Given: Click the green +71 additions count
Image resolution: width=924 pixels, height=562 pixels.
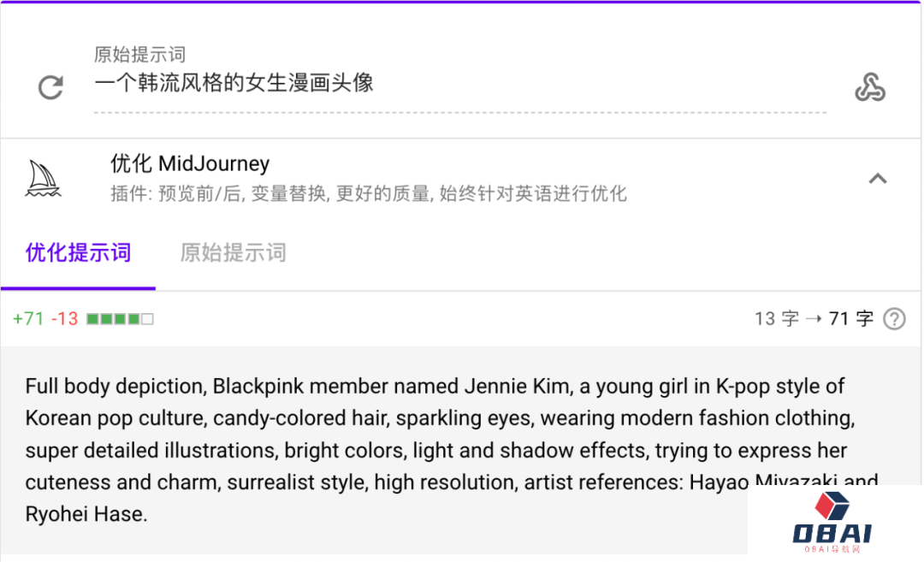Looking at the screenshot, I should [x=28, y=319].
